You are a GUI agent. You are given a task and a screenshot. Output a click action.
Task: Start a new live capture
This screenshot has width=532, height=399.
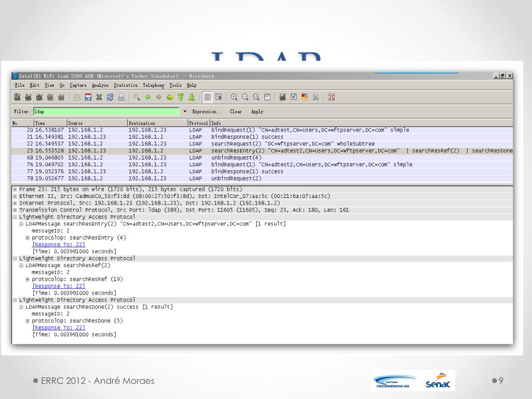tap(39, 97)
